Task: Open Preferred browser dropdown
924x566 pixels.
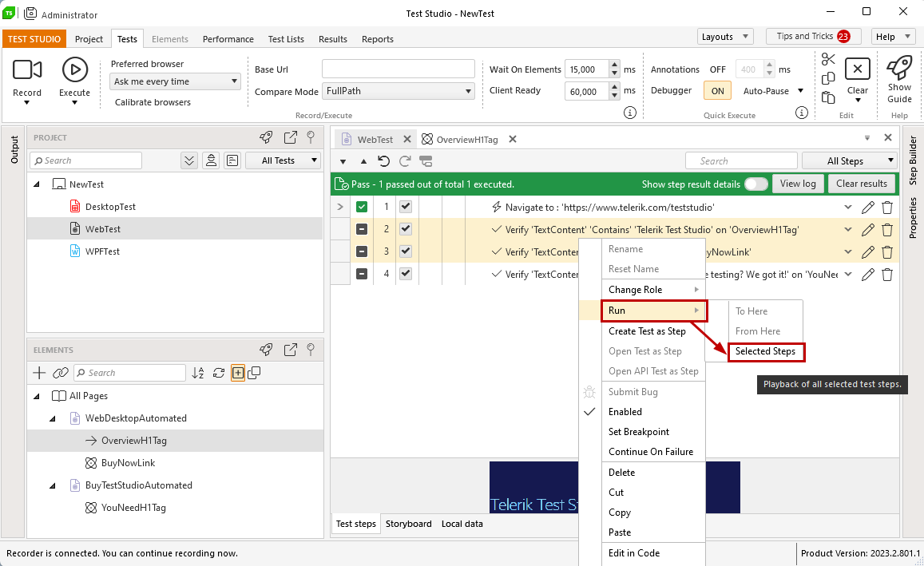Action: (175, 81)
